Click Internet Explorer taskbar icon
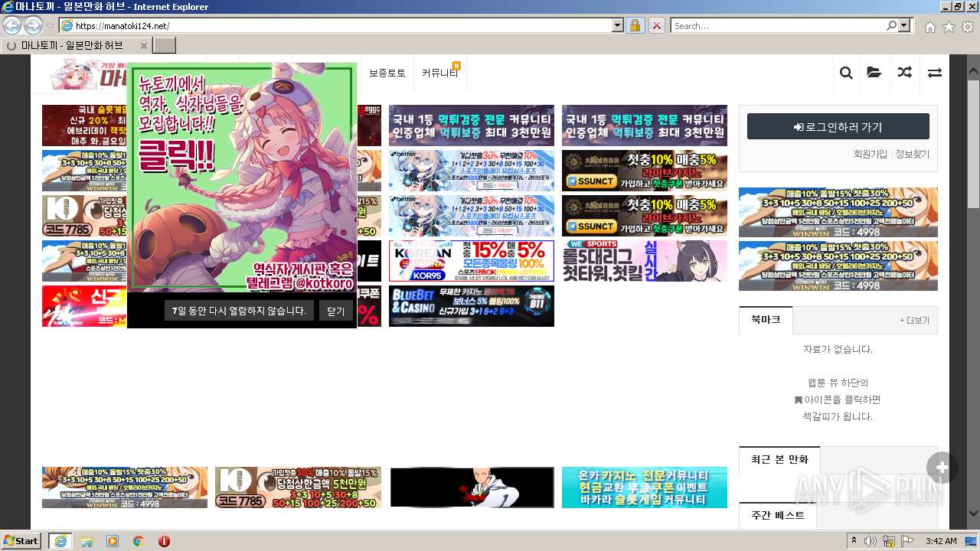Screen dimensions: 980x551 60,540
